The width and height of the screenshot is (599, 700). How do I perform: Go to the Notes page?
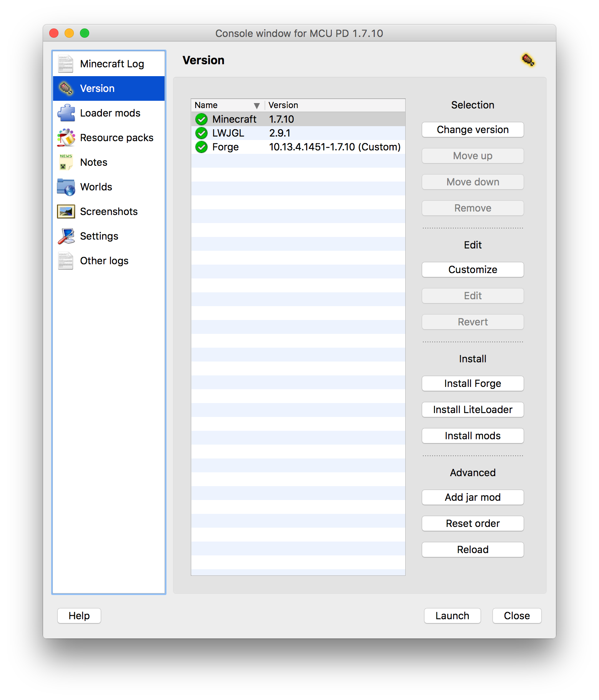[94, 162]
